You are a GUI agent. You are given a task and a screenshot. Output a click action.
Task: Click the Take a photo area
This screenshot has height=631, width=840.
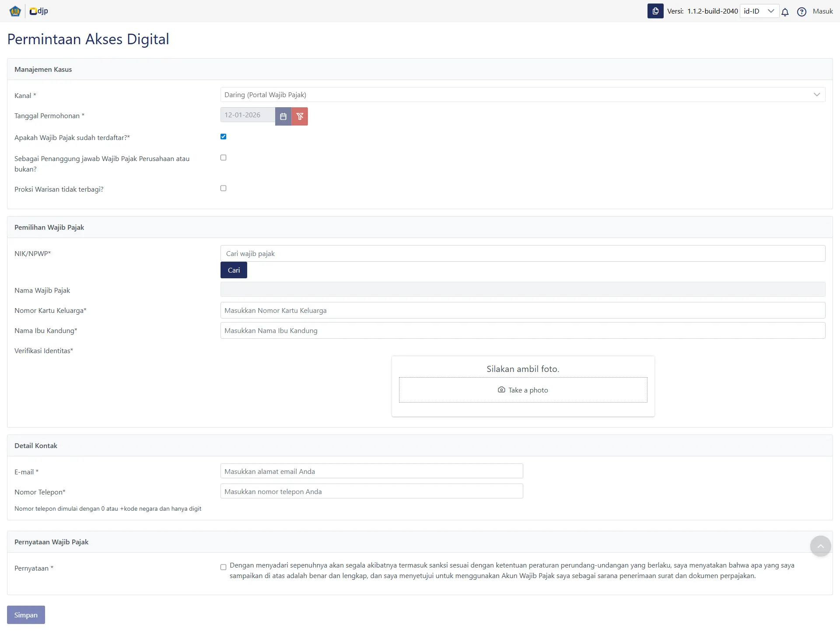point(523,390)
